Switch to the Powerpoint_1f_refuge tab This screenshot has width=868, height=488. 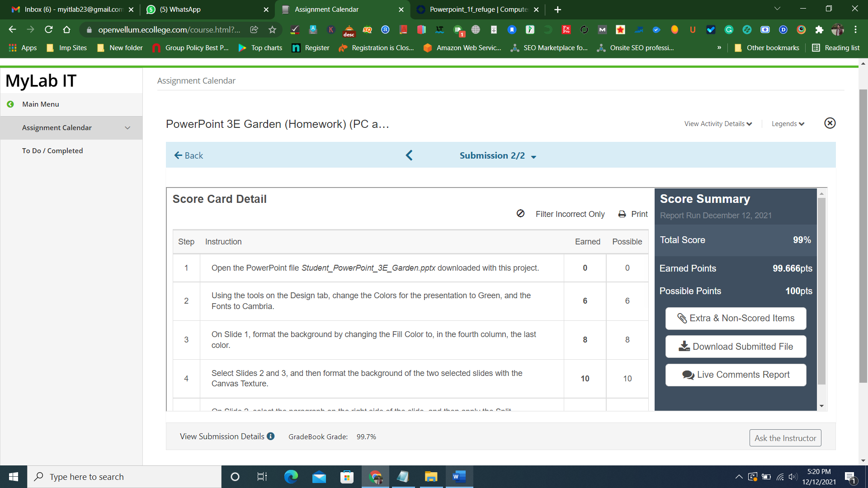[x=478, y=9]
